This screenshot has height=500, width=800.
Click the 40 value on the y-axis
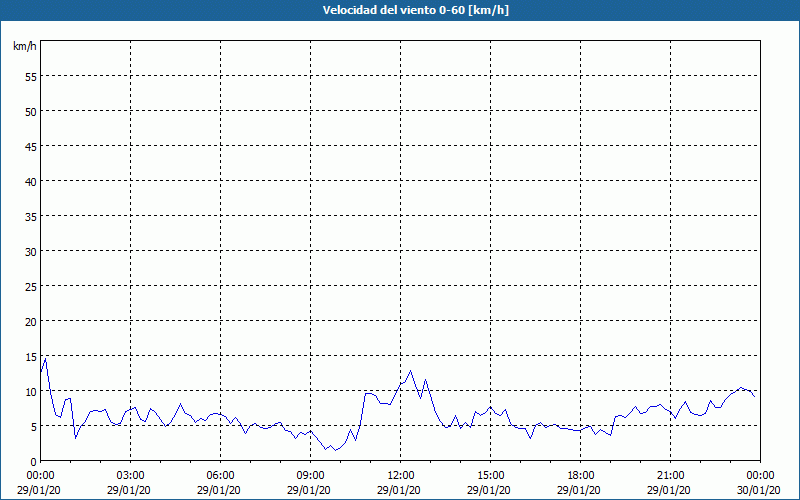coord(31,181)
